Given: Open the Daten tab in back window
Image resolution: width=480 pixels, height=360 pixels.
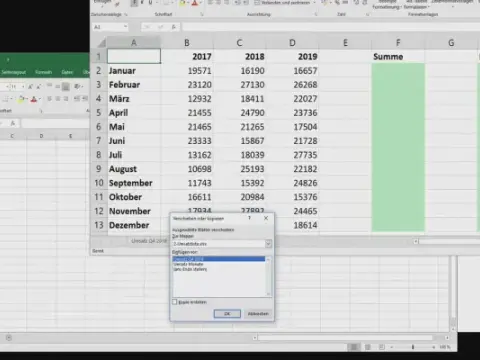Looking at the screenshot, I should 67,72.
